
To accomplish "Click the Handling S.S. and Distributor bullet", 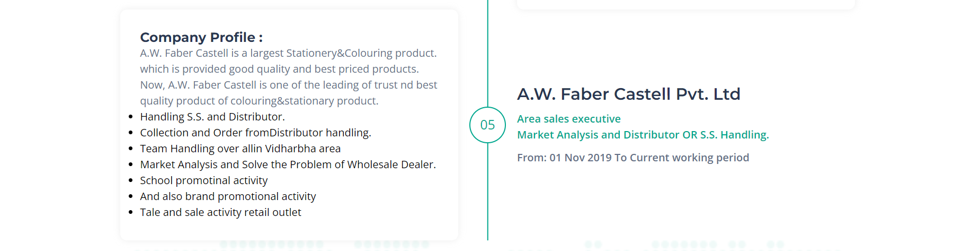I will coord(212,117).
